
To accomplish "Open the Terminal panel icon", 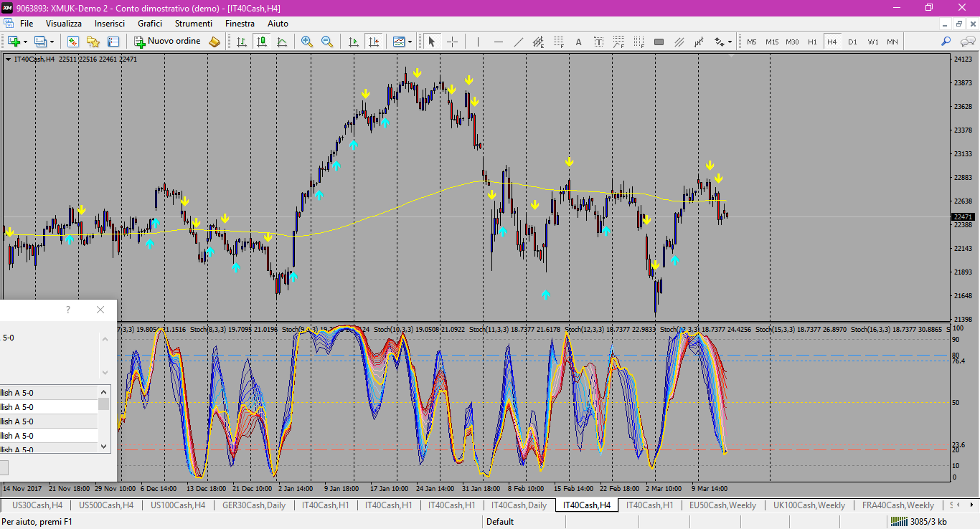I will pos(113,42).
